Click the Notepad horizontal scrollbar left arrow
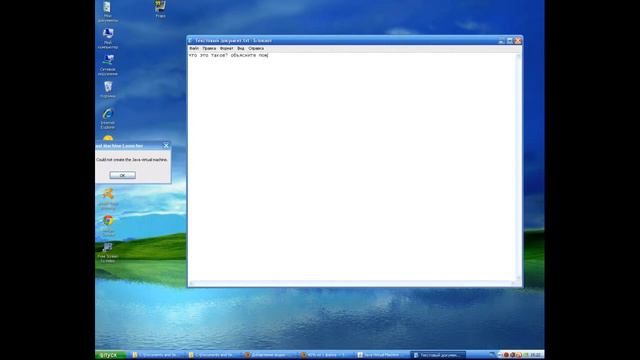640x360 pixels. (191, 283)
